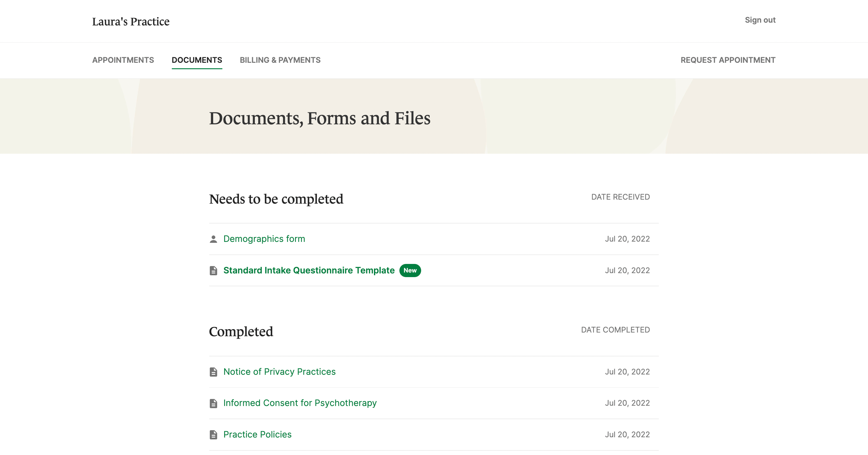868x455 pixels.
Task: Open the Billing & Payments tab
Action: [280, 60]
